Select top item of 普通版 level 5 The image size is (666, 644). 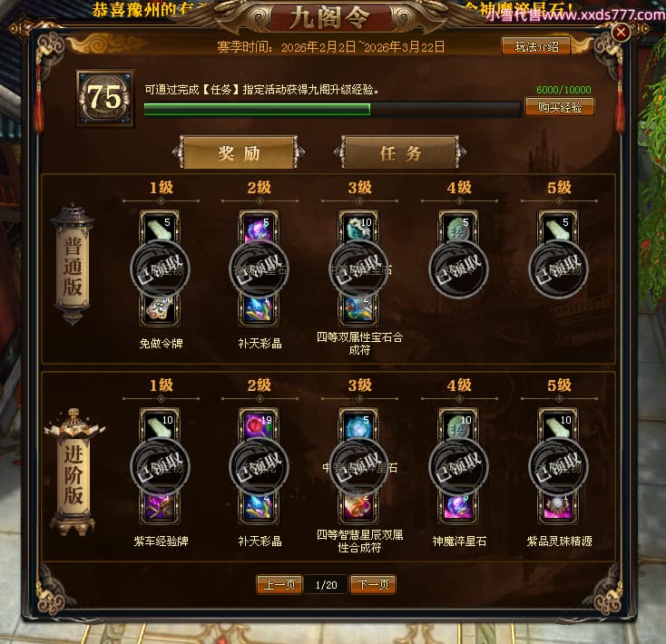click(558, 228)
